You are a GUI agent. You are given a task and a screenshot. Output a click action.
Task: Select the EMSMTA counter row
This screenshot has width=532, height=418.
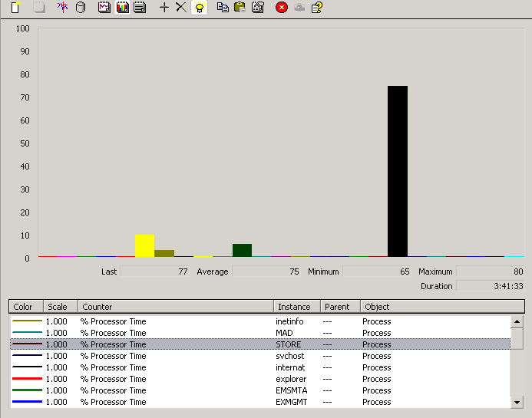[260, 390]
